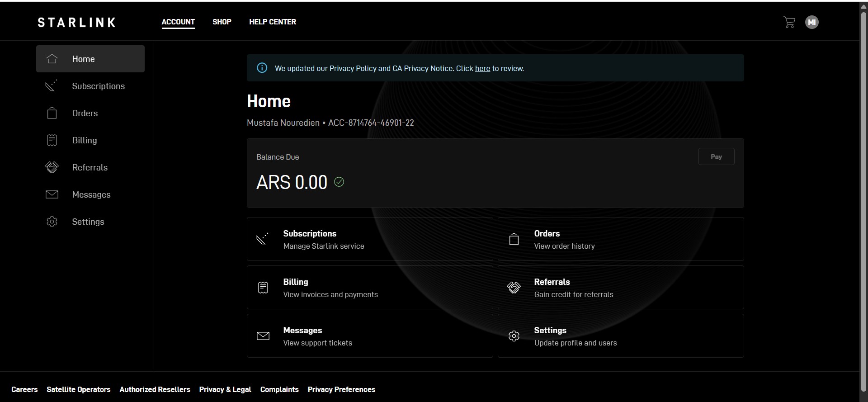
Task: Click the Orders bag icon in sidebar
Action: (x=52, y=113)
